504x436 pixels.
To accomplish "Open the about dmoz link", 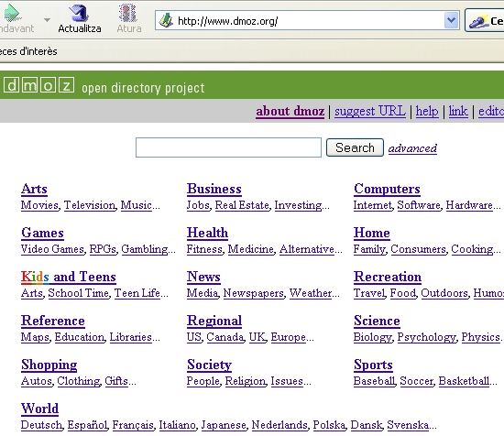I will 290,111.
